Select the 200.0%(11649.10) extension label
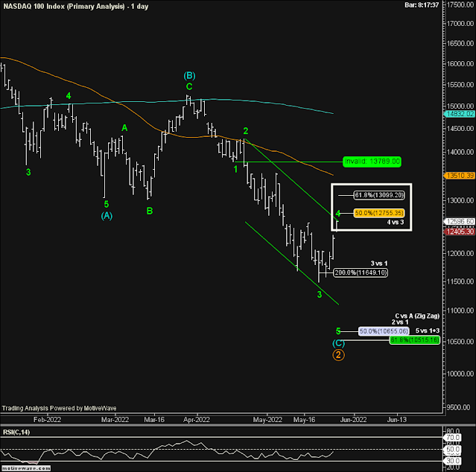Screen dimensions: 476x472 (361, 272)
